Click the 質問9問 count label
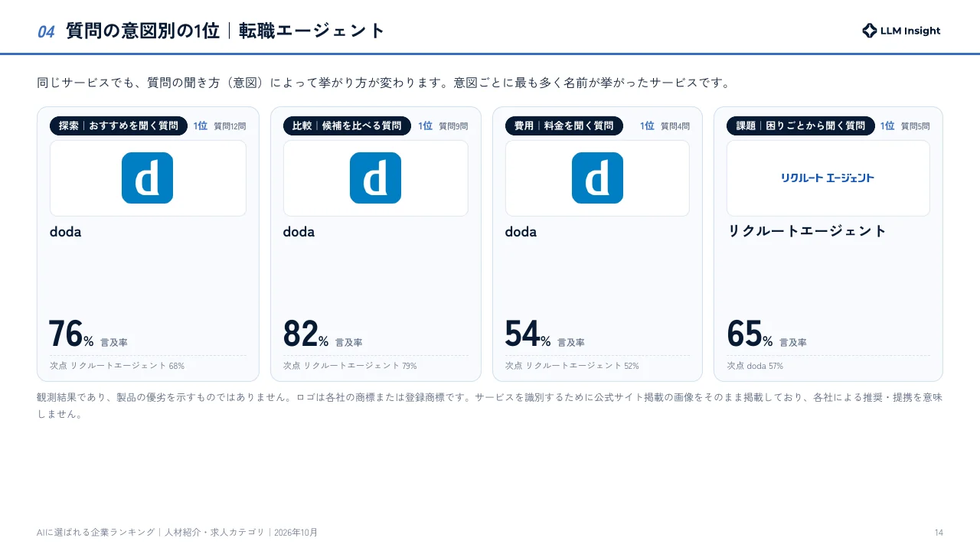The width and height of the screenshot is (980, 551). 453,126
